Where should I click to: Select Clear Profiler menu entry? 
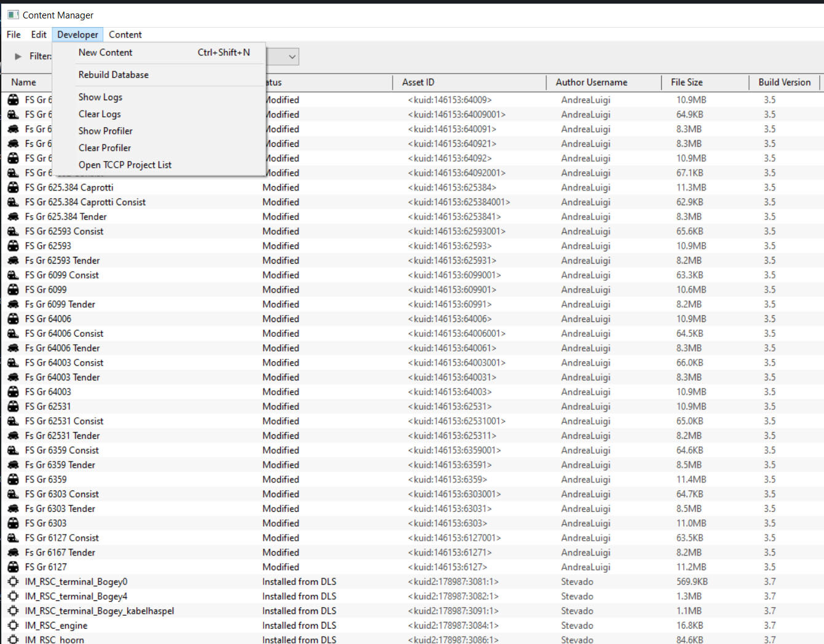point(159,148)
